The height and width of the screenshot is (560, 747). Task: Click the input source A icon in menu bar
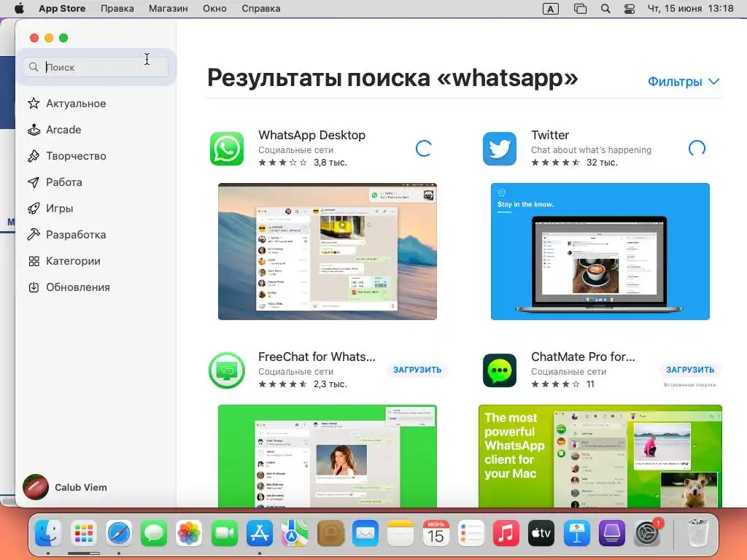point(550,9)
